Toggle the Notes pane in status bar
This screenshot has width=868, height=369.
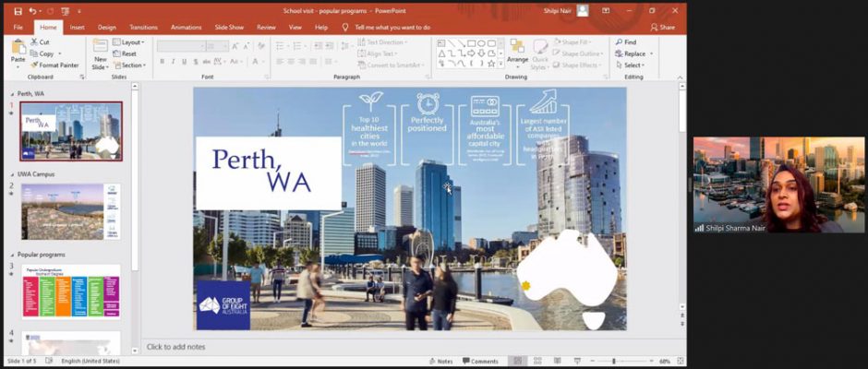440,362
